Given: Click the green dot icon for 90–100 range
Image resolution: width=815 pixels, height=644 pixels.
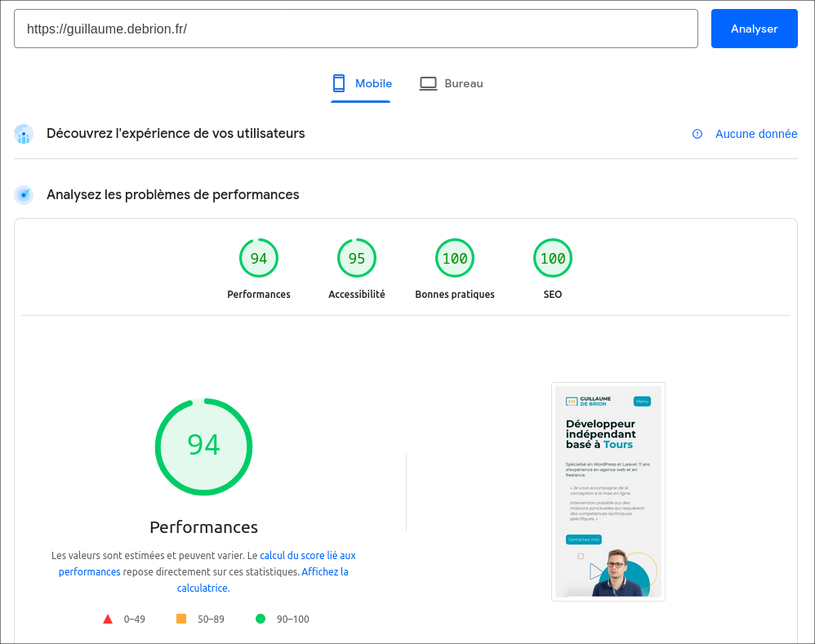Looking at the screenshot, I should [x=260, y=619].
